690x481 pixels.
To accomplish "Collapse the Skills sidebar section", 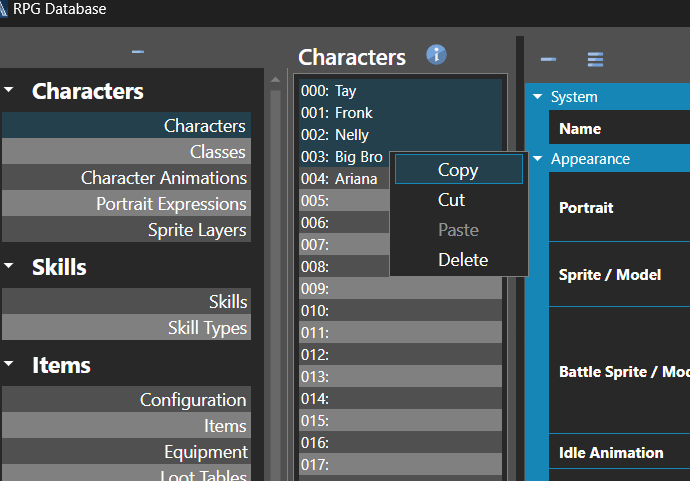I will tap(9, 267).
